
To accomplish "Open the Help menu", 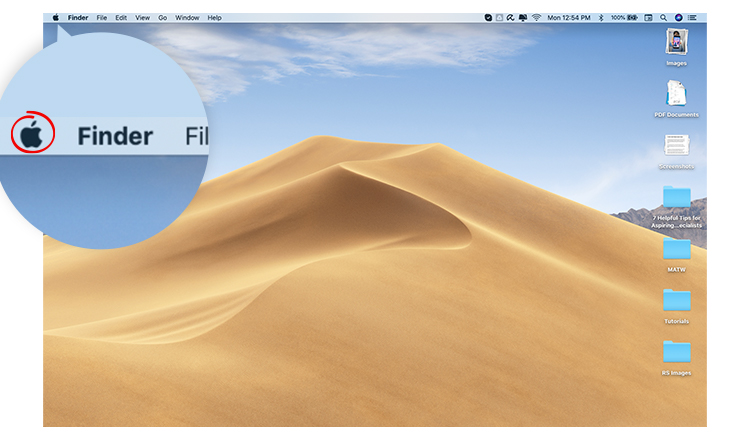I will tap(214, 18).
